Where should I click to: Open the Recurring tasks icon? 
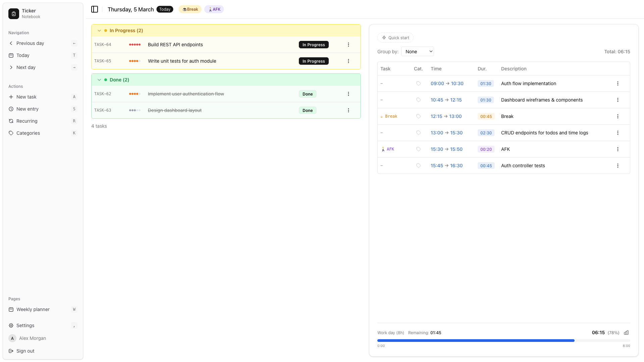pos(11,121)
